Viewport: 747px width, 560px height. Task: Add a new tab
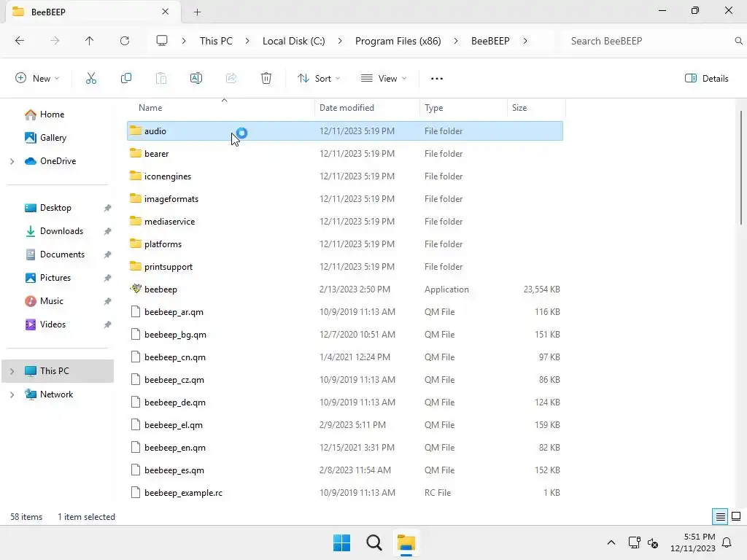tap(197, 12)
